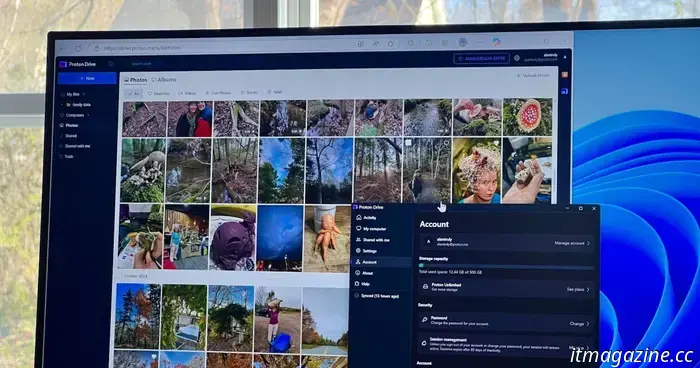Click the favorites star in Edge toolbar
The height and width of the screenshot is (368, 700).
pyautogui.click(x=391, y=44)
